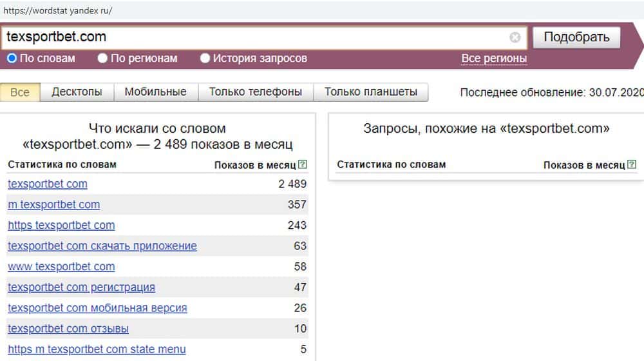Viewport: 644px width, 361px height.
Task: Open the 'Мобильные' tab
Action: click(x=156, y=92)
